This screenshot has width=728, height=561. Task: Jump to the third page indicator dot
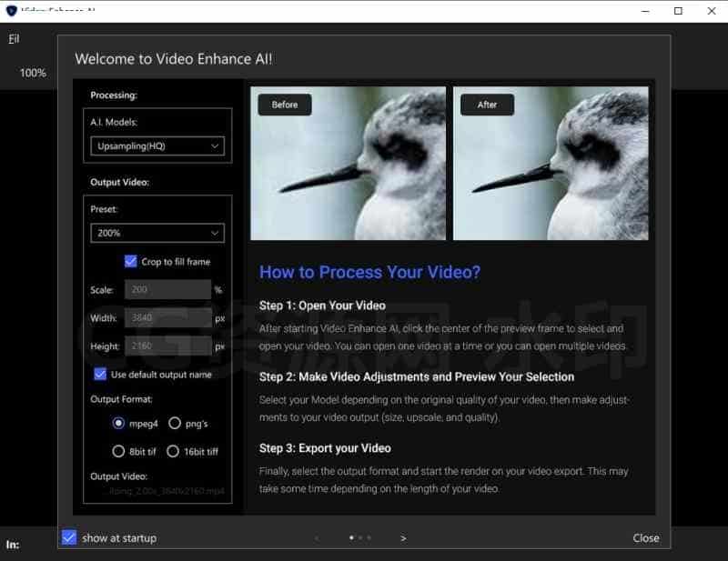[369, 537]
